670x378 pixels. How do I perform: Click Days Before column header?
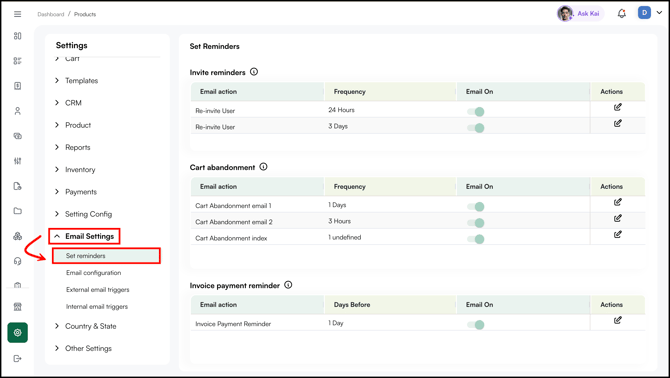tap(352, 305)
